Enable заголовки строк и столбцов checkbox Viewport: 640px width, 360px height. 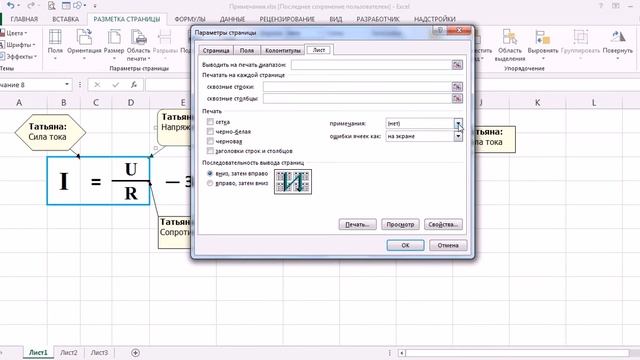(x=210, y=151)
